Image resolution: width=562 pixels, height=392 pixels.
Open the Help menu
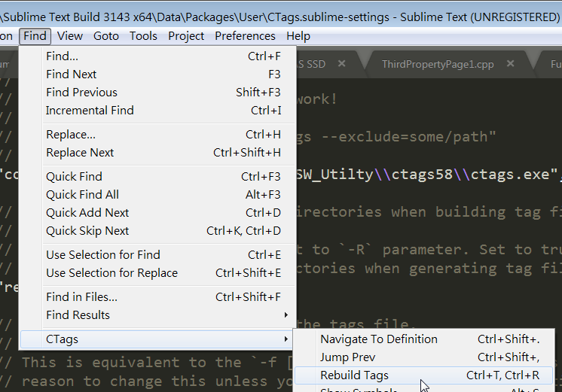point(298,36)
